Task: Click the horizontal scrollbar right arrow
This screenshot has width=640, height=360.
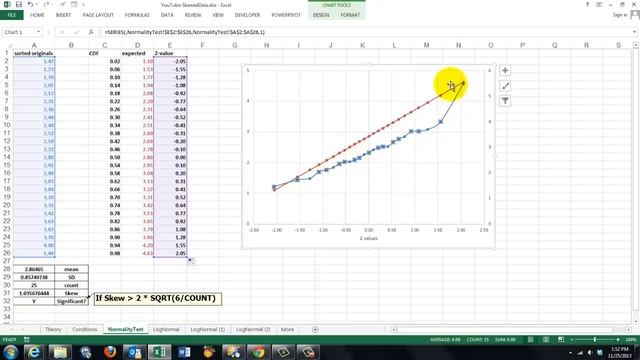Action: point(628,329)
